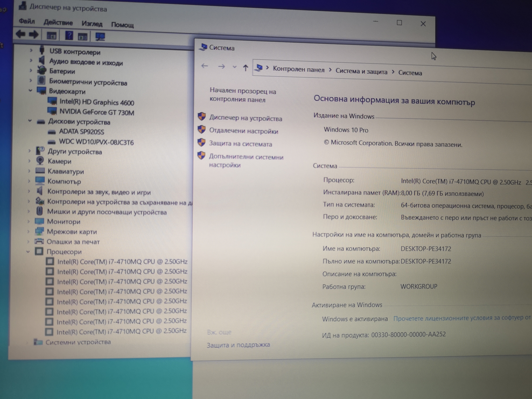Expand the Батерии node
Image resolution: width=532 pixels, height=399 pixels.
31,70
